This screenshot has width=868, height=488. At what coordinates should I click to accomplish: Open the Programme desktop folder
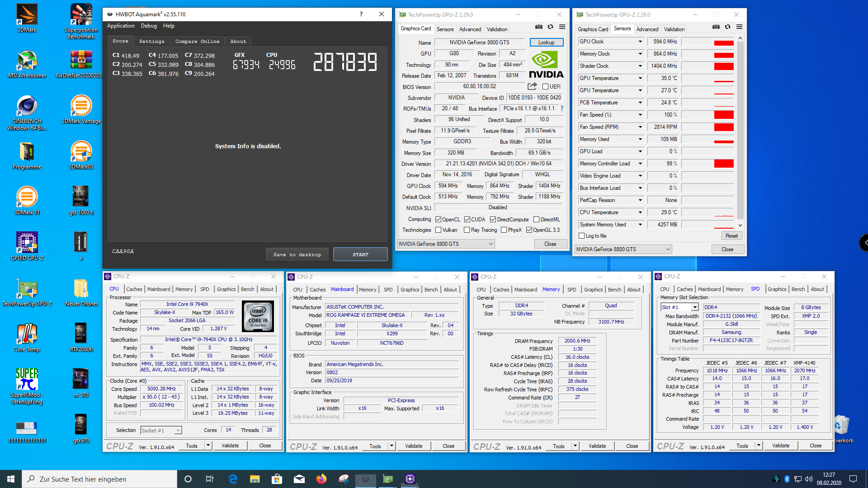pyautogui.click(x=27, y=155)
